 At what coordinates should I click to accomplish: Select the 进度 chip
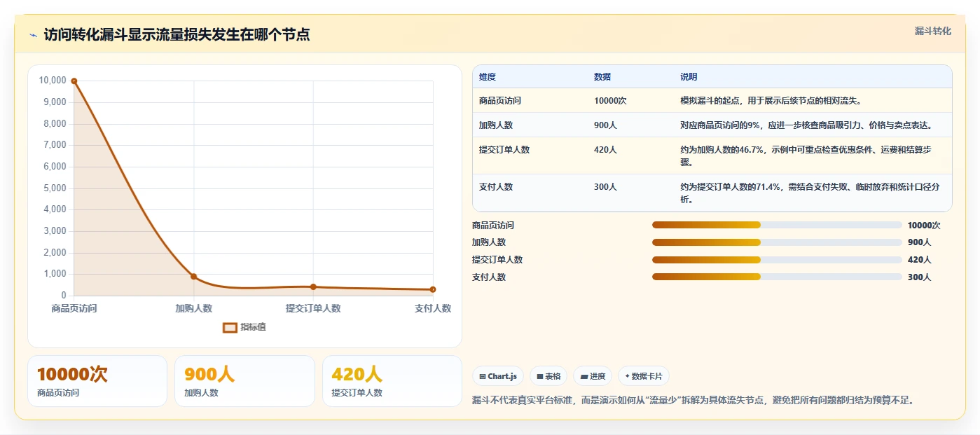593,376
